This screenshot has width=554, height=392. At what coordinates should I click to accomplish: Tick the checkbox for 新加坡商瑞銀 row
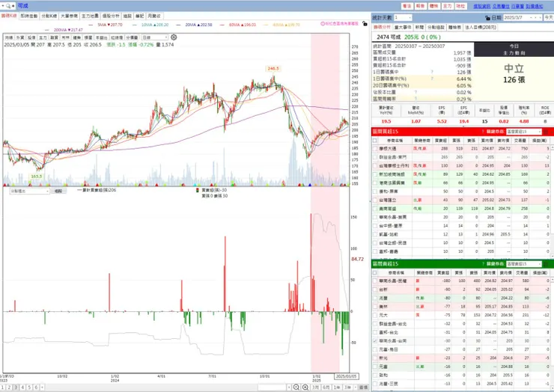375,174
